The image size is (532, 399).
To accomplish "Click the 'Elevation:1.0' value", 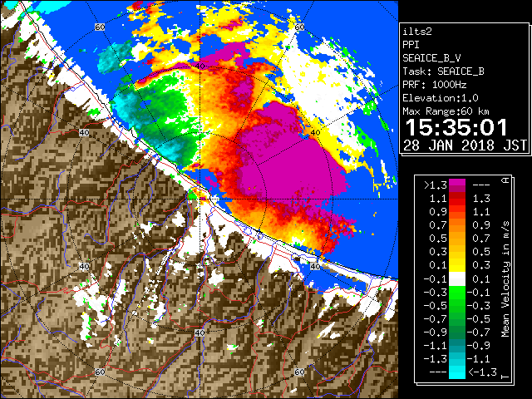I will click(x=441, y=98).
